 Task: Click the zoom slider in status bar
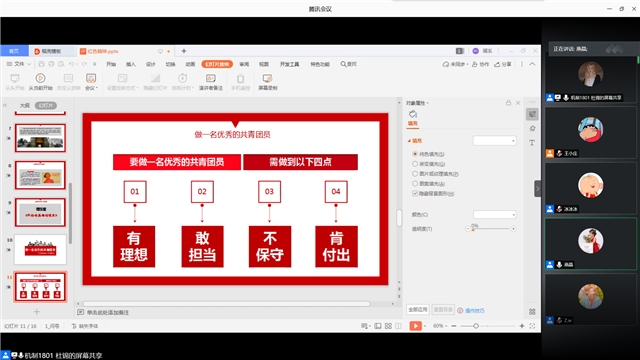coord(488,326)
